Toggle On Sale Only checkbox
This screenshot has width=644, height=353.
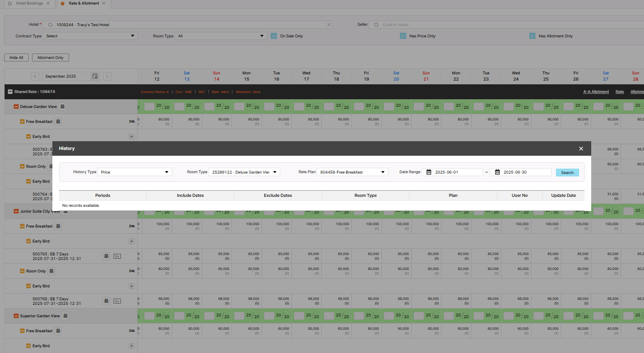(x=274, y=36)
